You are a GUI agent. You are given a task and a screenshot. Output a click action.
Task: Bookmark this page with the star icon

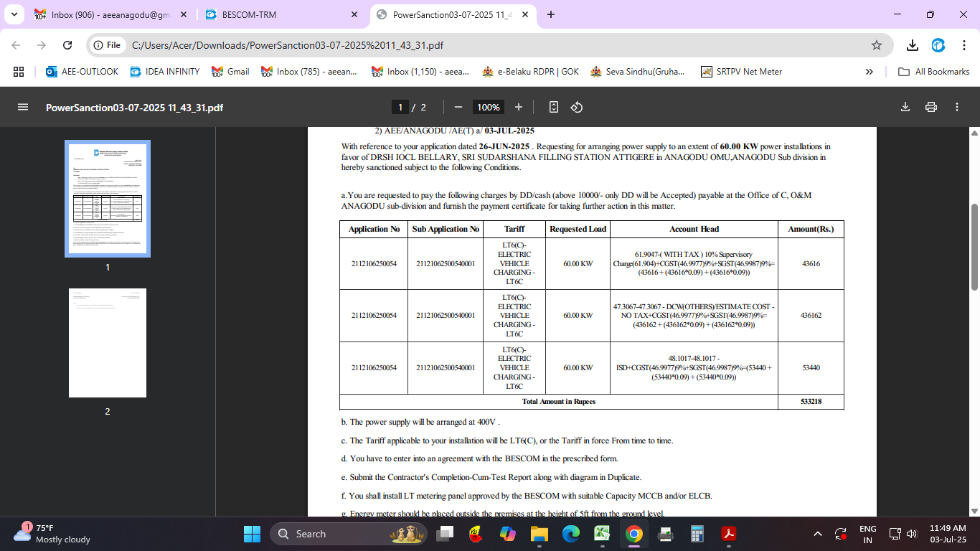pos(876,45)
